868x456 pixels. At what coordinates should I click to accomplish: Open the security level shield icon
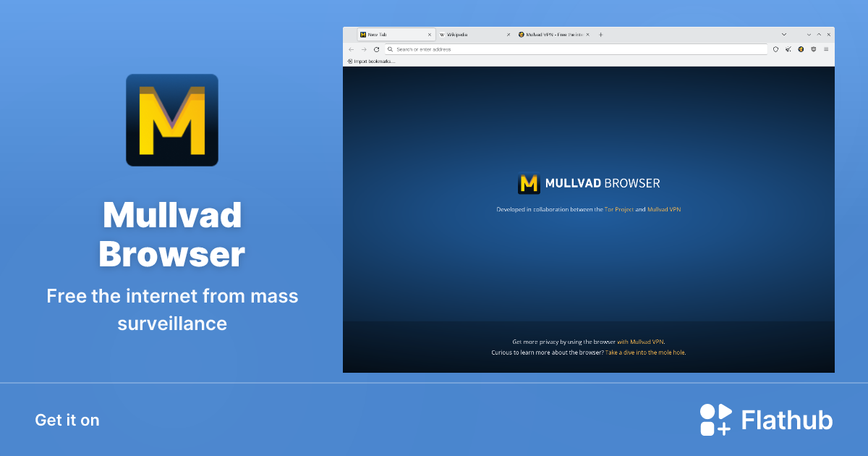(x=813, y=49)
